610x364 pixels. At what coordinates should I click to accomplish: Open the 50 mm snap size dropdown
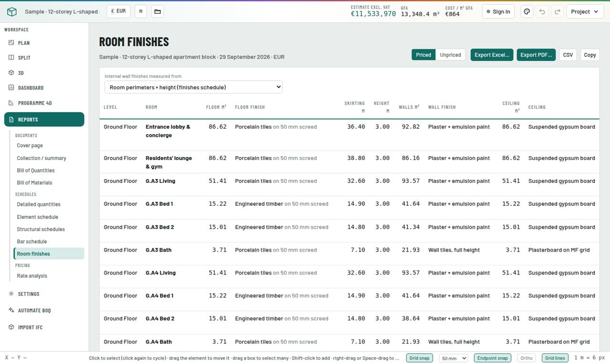[x=453, y=358]
